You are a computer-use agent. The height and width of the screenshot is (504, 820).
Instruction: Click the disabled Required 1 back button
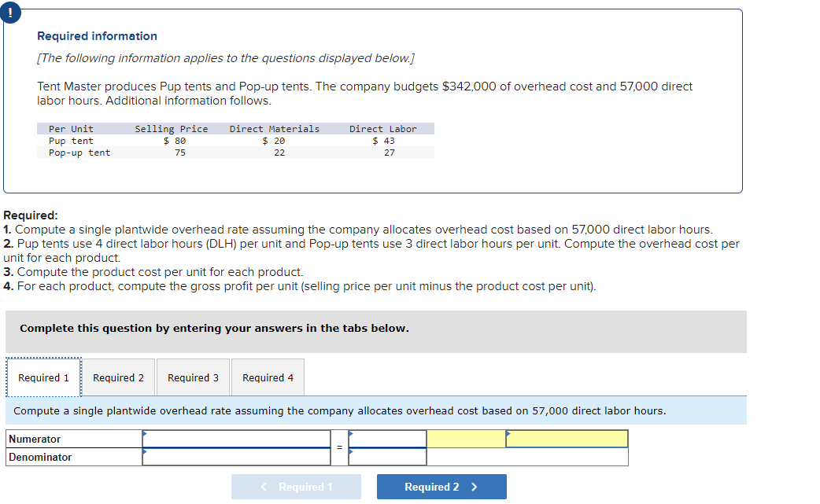(296, 486)
